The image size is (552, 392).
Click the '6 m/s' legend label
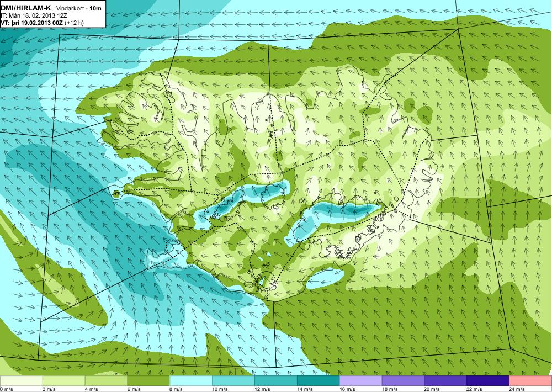coord(134,389)
